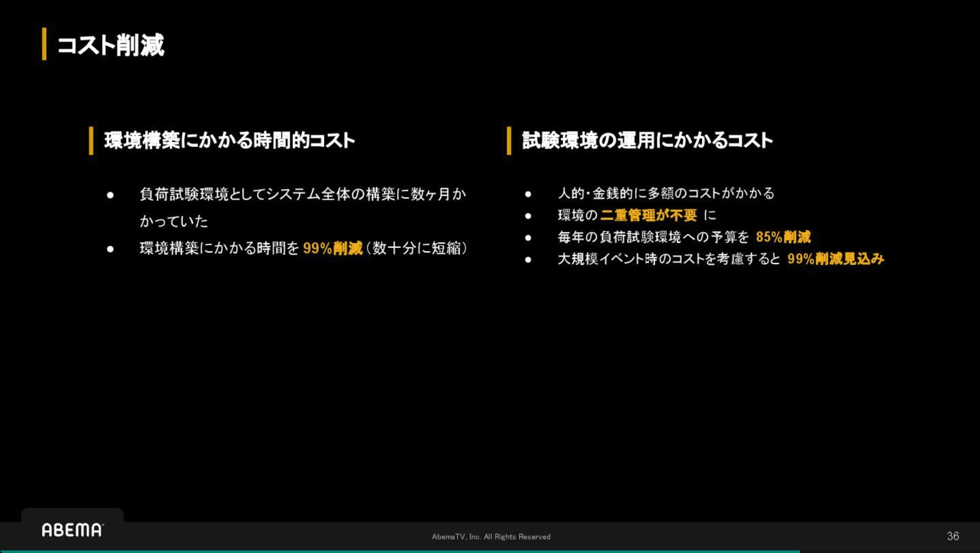Toggle the bullet dot before 環境の二重管理 line
Image resolution: width=980 pixels, height=553 pixels.
point(528,216)
